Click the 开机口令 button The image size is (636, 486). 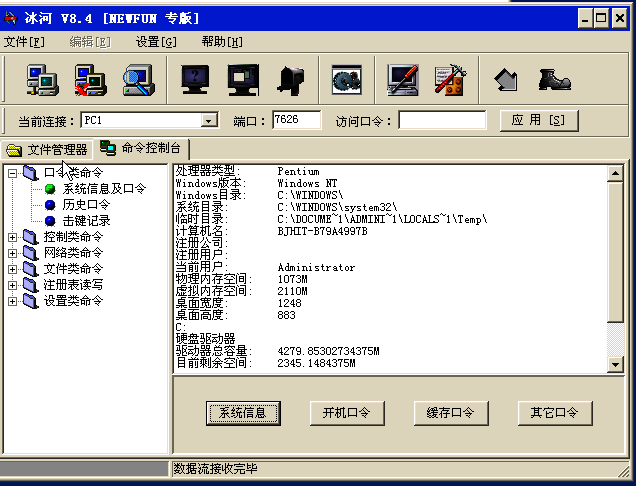347,413
